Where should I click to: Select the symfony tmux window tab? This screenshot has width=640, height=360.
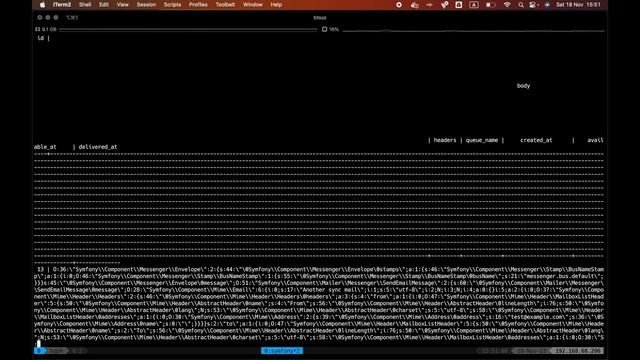282,351
